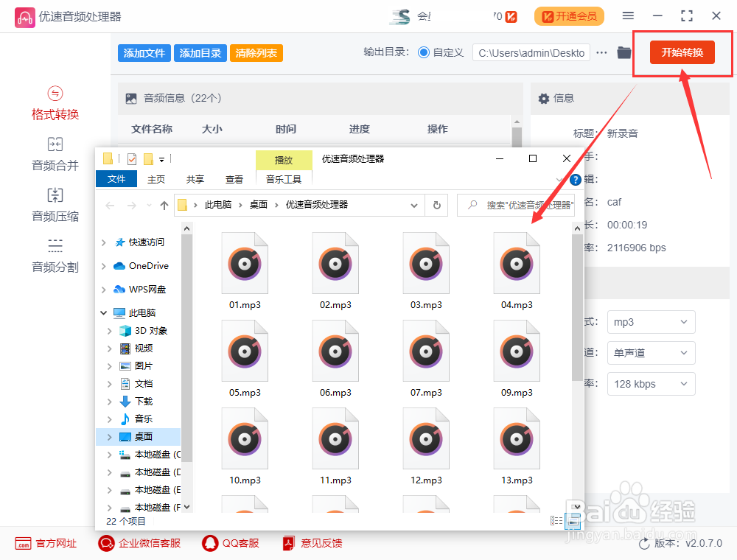Expand 快速访问 in navigation tree
The image size is (737, 560).
coord(103,242)
